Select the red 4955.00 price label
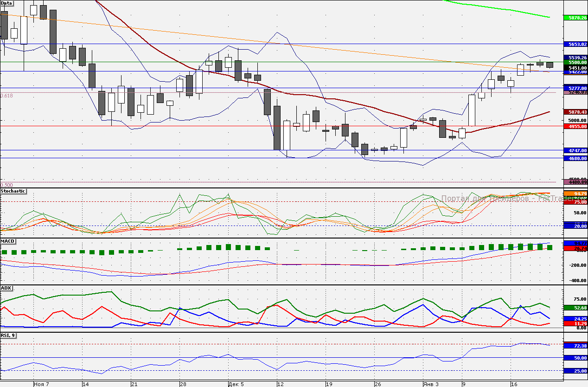 click(x=575, y=126)
